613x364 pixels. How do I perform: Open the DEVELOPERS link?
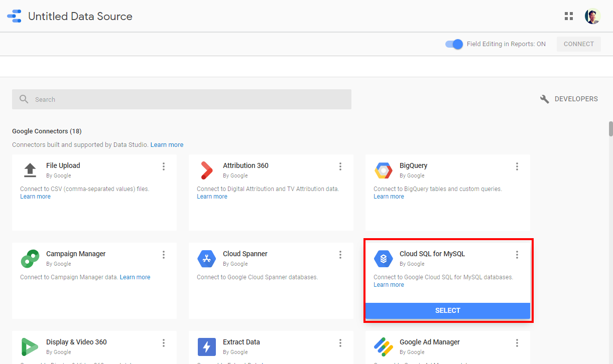(569, 99)
